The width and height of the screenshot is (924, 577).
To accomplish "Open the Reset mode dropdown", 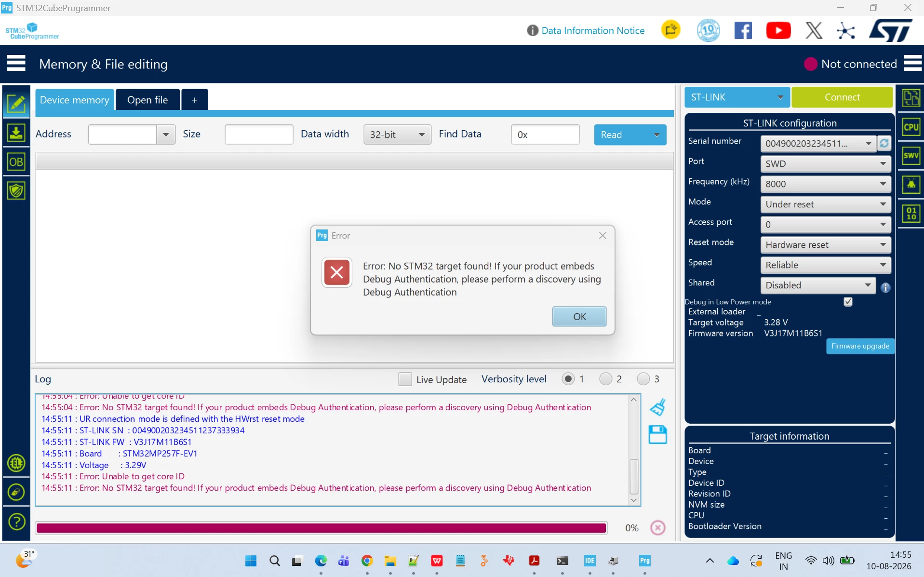I will pos(825,245).
